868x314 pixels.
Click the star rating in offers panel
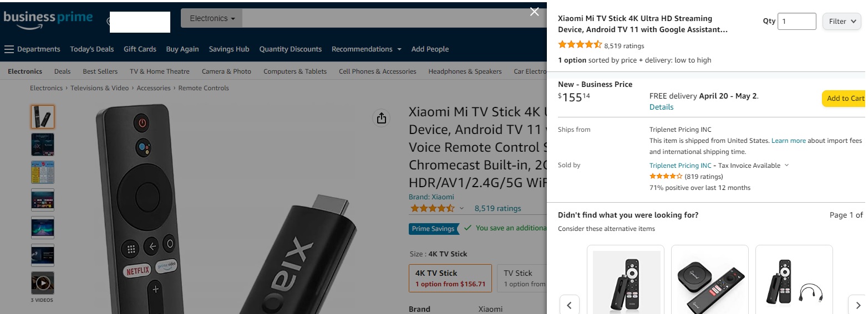coord(580,45)
